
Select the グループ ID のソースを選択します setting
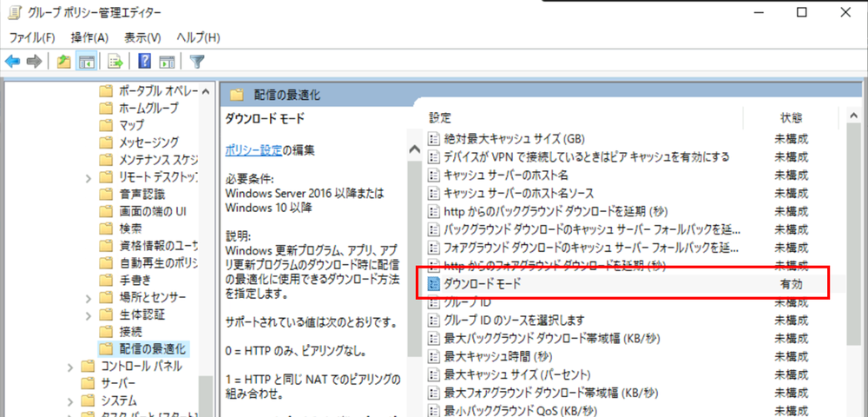514,320
